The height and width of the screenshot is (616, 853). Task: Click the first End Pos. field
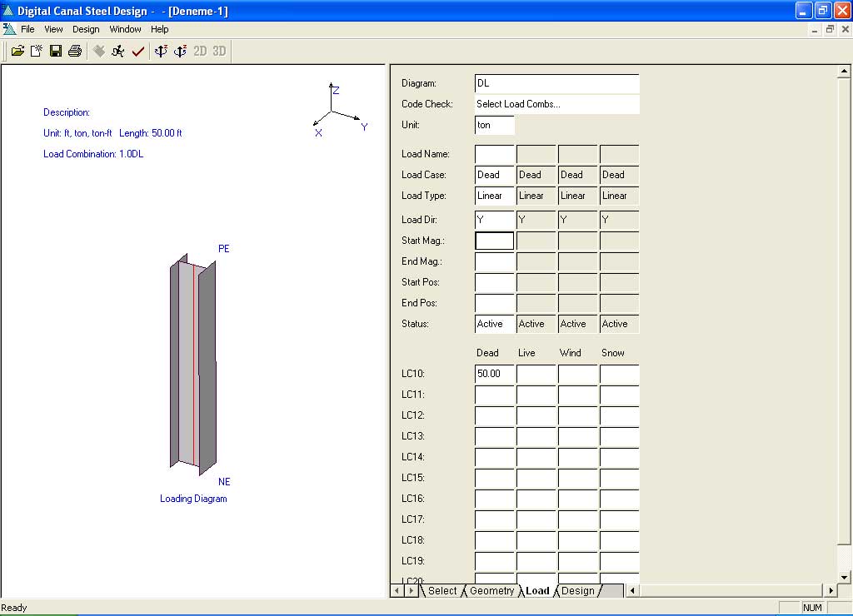495,303
